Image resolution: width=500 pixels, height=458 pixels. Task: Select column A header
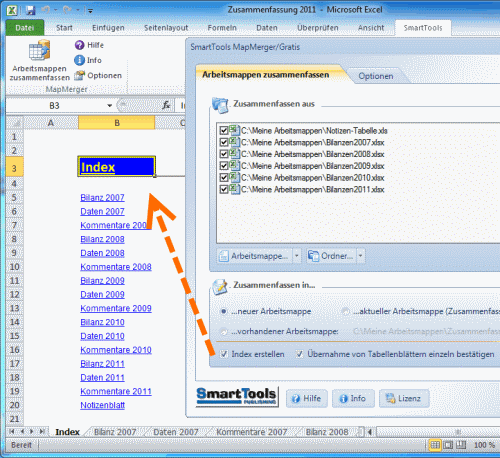pyautogui.click(x=51, y=123)
